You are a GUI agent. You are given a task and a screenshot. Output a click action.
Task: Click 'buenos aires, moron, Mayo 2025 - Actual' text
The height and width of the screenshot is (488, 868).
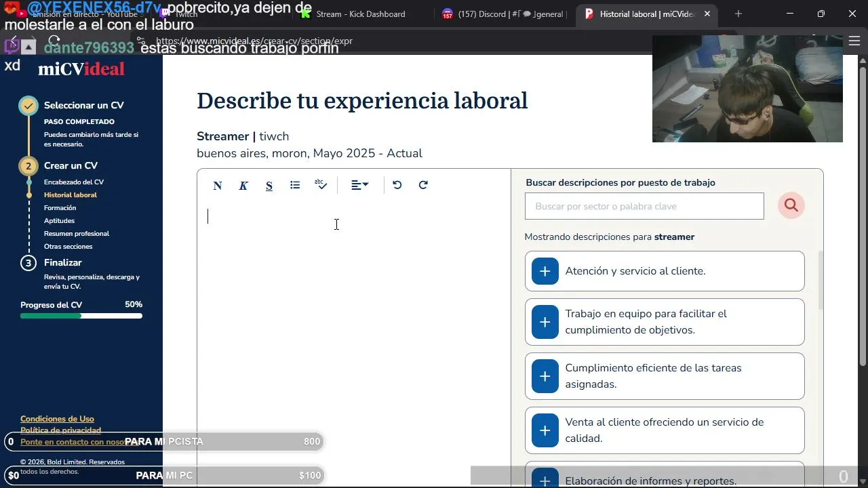(309, 153)
